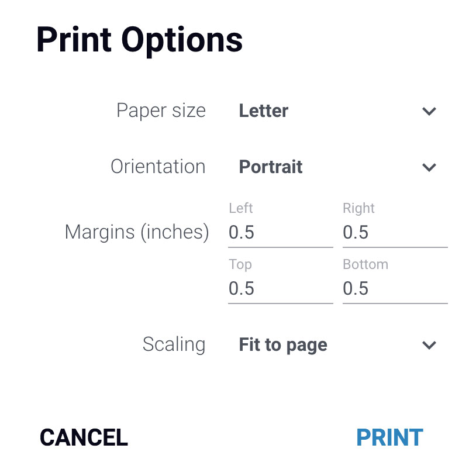Click the small Bottom caption above the margin field

[x=365, y=264]
